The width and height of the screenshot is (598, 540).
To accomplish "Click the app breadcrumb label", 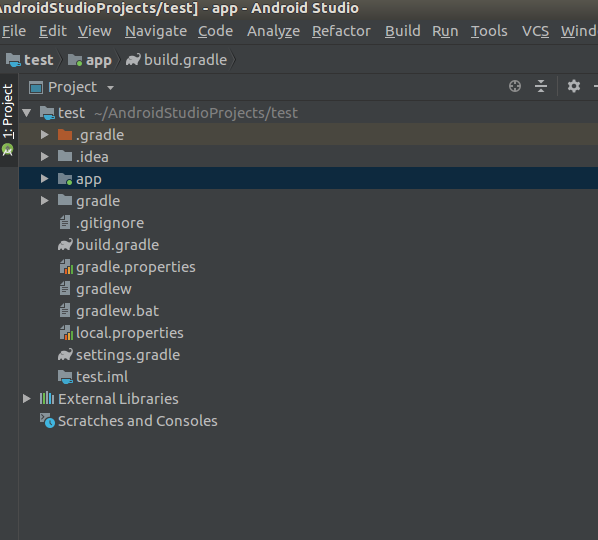I will point(99,61).
